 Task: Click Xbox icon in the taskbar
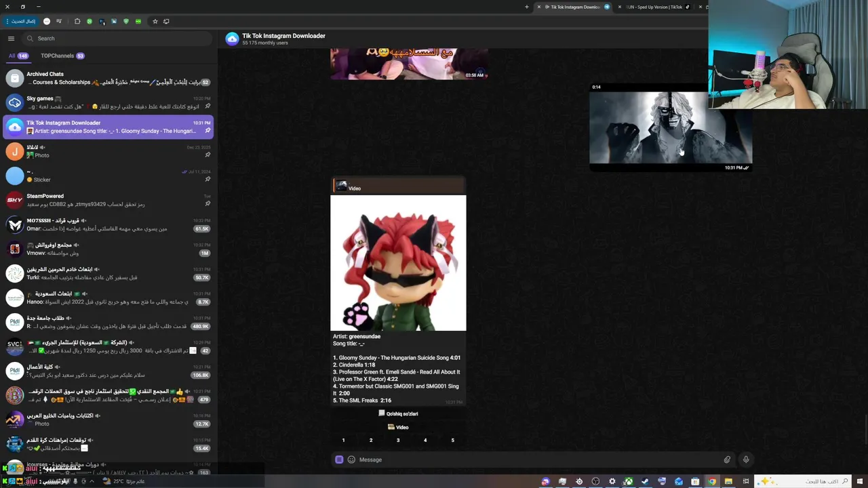[628, 481]
